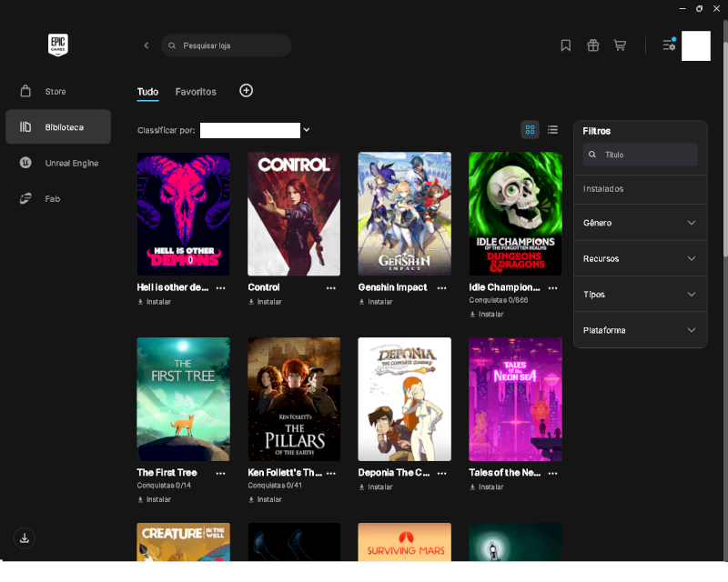Switch to the Favoritos tab
The height and width of the screenshot is (582, 728).
(196, 92)
